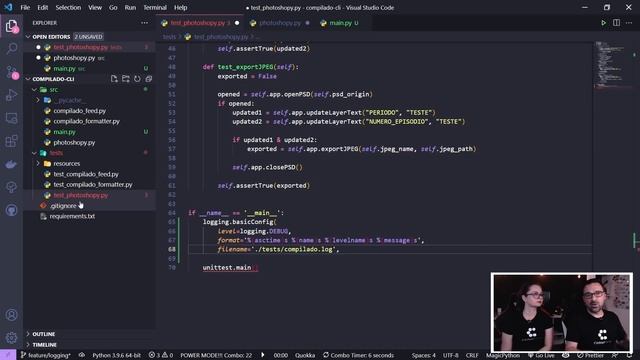Switch to the main.py editor tab
Viewport: 640px width, 360px height.
click(x=340, y=23)
